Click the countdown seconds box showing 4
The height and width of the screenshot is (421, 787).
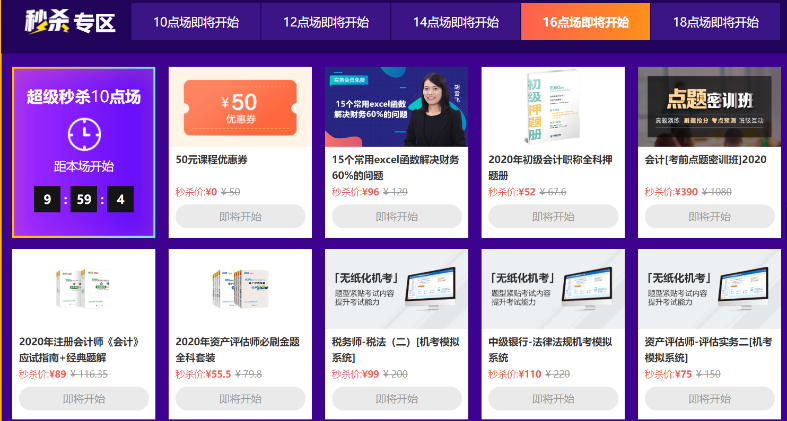coord(120,199)
